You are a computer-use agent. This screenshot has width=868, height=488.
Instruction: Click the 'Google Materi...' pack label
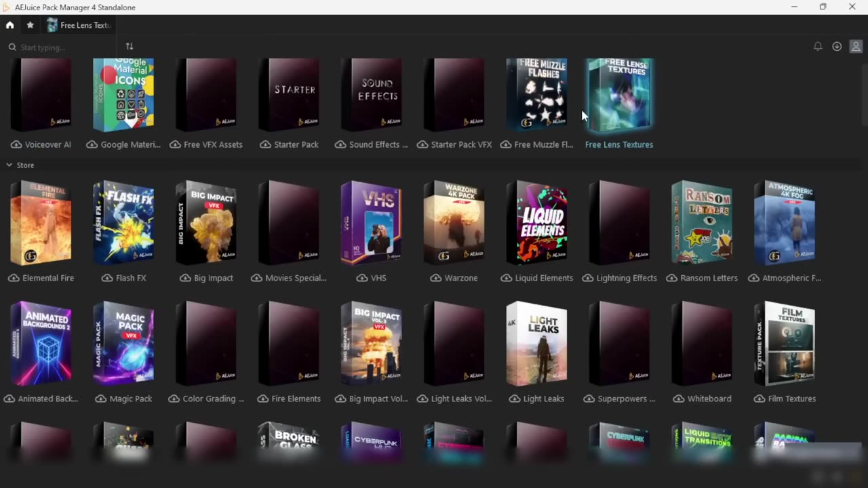point(130,144)
